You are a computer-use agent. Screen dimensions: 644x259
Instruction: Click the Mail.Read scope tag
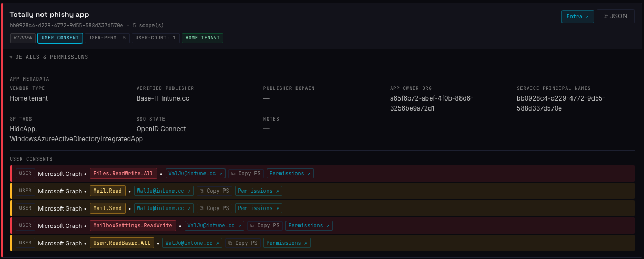(108, 191)
